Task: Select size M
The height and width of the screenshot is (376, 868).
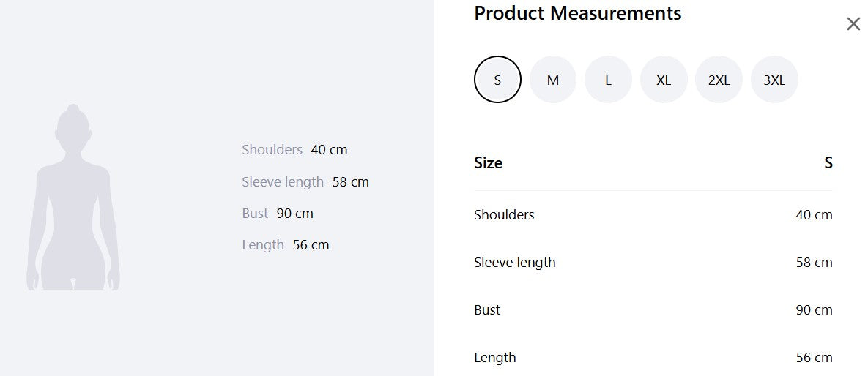Action: 552,80
